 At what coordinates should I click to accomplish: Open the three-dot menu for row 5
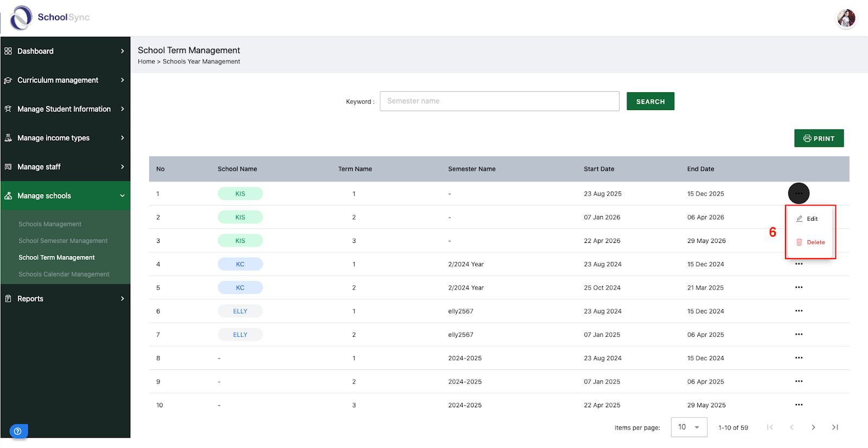click(x=799, y=287)
